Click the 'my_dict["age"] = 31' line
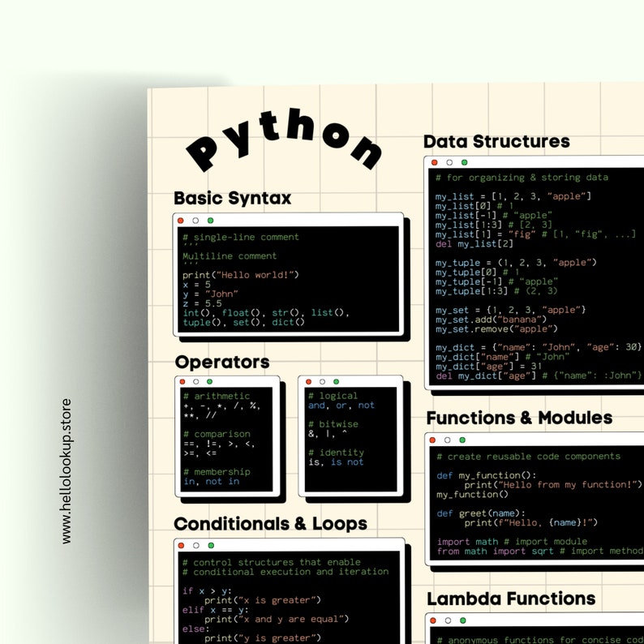644x644 pixels. (489, 367)
